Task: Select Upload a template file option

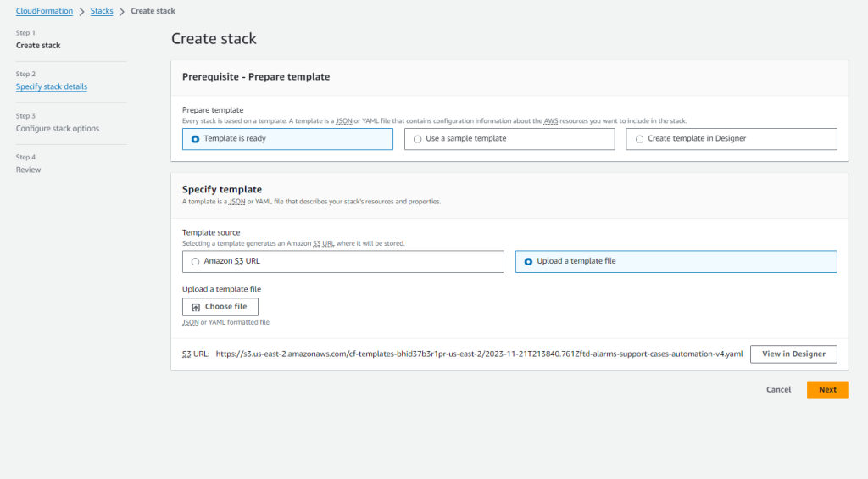Action: tap(676, 261)
